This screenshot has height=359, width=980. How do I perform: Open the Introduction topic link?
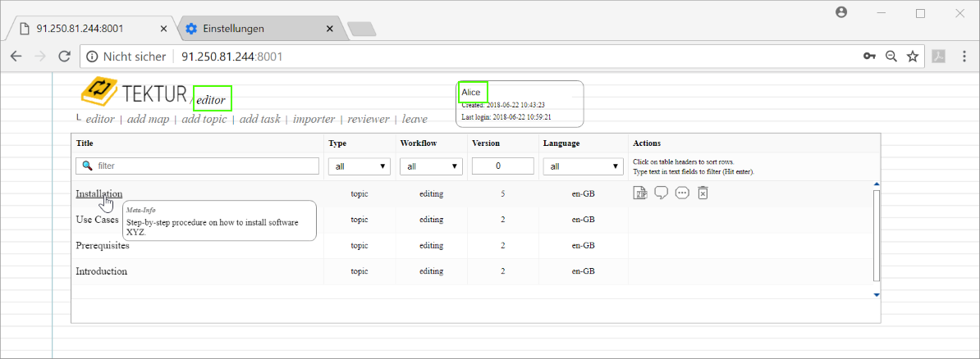[x=101, y=271]
